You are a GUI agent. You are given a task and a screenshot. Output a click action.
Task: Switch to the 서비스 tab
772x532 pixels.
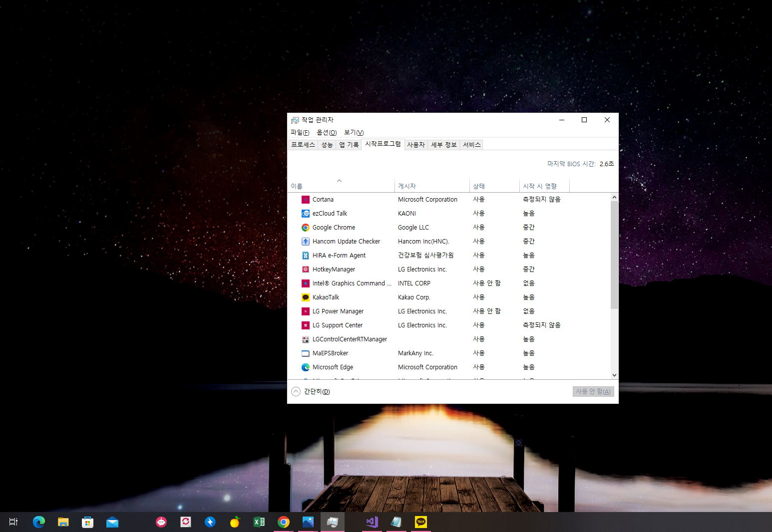click(x=472, y=145)
